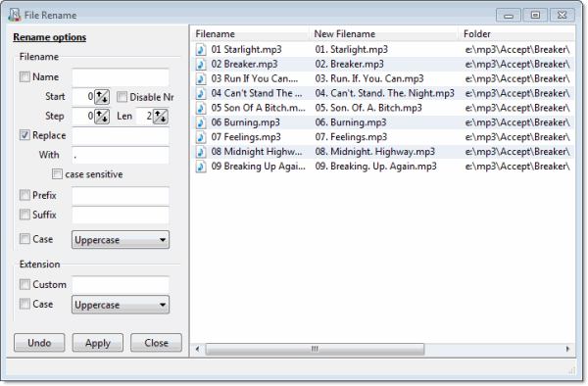588x386 pixels.
Task: Toggle the Disable Nr checkbox
Action: [x=122, y=97]
